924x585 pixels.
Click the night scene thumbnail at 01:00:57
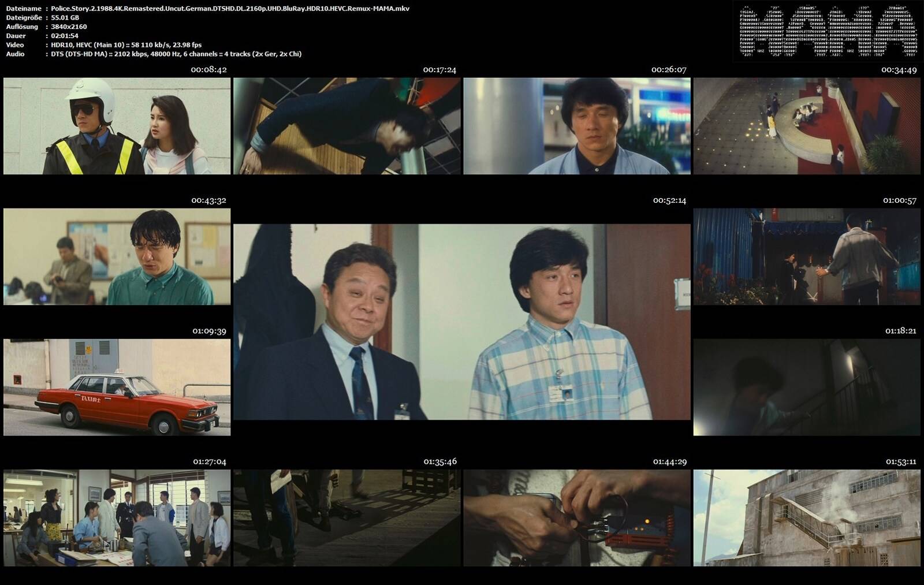coord(807,256)
